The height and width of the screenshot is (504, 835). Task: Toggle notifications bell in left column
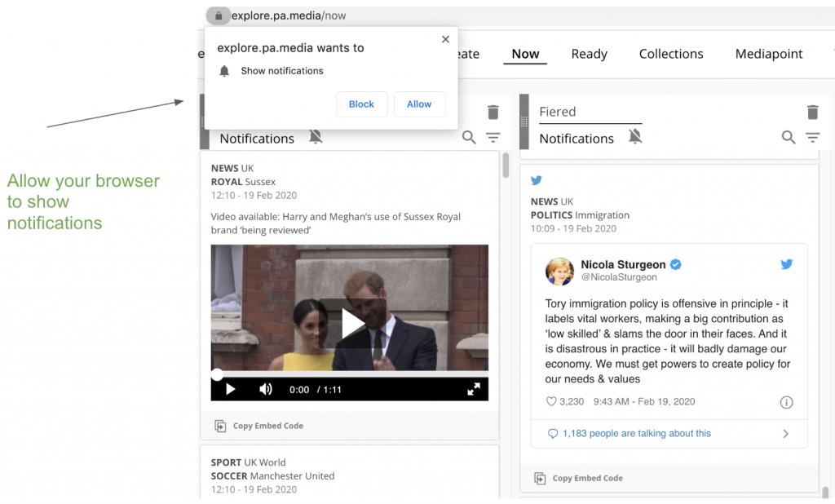(x=316, y=138)
